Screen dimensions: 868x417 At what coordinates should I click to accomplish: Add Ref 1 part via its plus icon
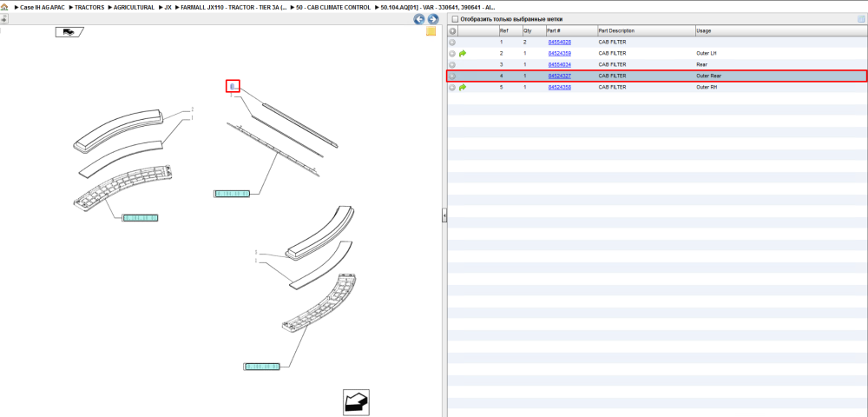pyautogui.click(x=452, y=42)
